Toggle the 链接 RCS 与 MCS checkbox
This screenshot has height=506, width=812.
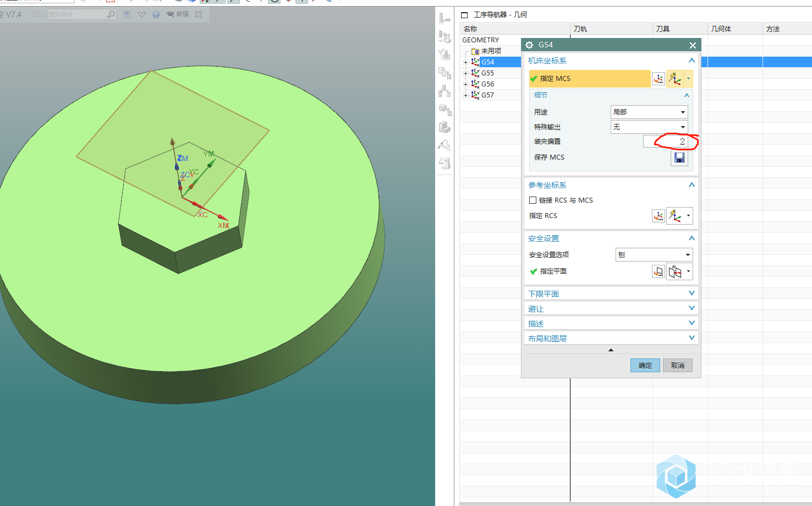(533, 200)
